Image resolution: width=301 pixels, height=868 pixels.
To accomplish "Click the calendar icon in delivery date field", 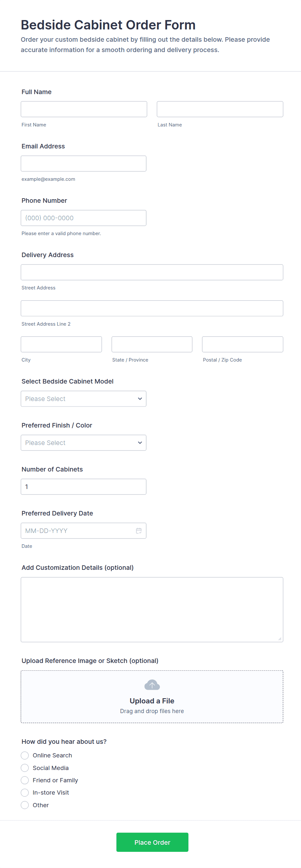I will pyautogui.click(x=139, y=531).
